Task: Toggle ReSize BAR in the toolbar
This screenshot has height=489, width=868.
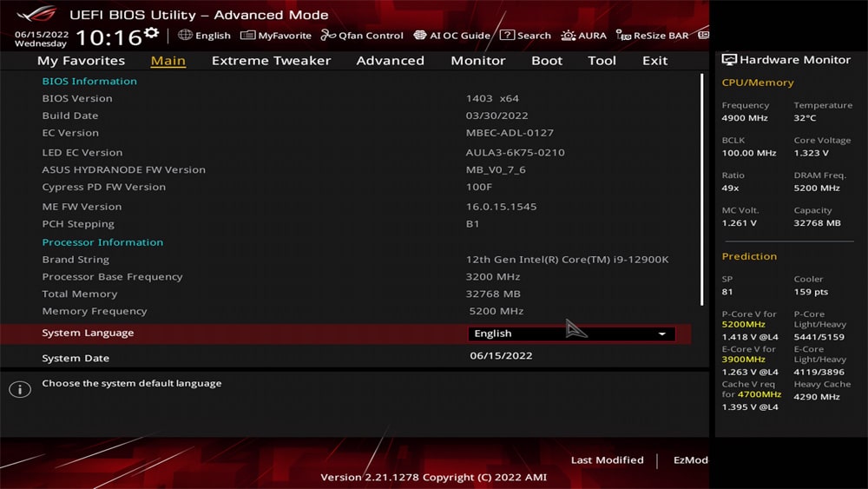Action: (652, 36)
